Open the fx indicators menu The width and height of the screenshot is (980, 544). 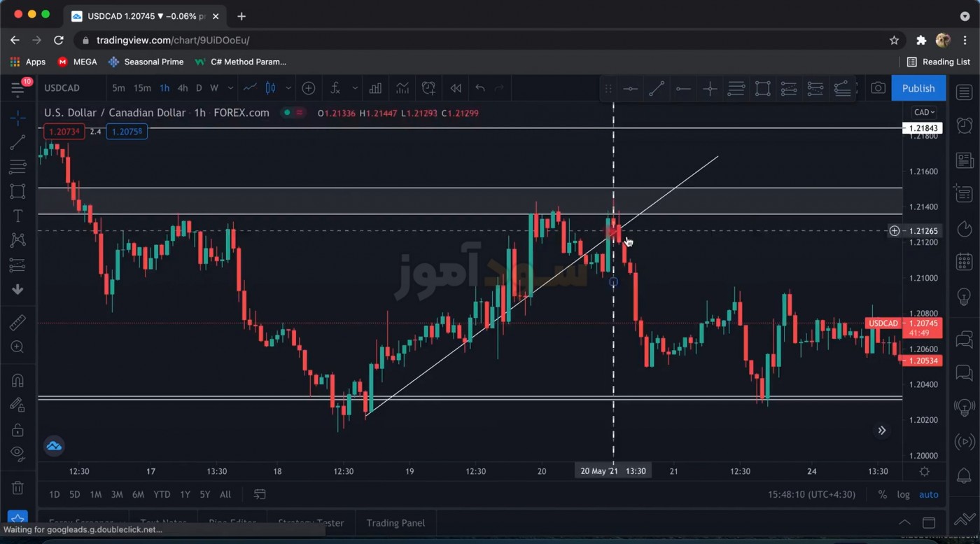pos(335,88)
